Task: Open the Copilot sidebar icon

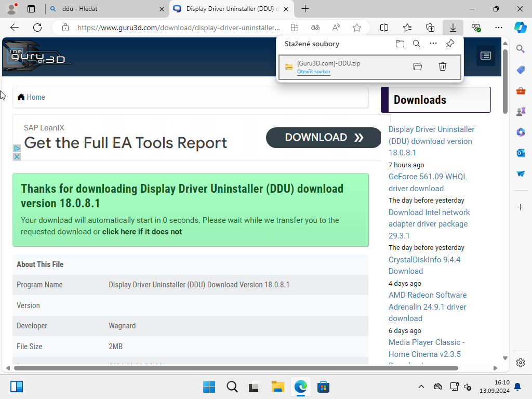Action: point(520,28)
